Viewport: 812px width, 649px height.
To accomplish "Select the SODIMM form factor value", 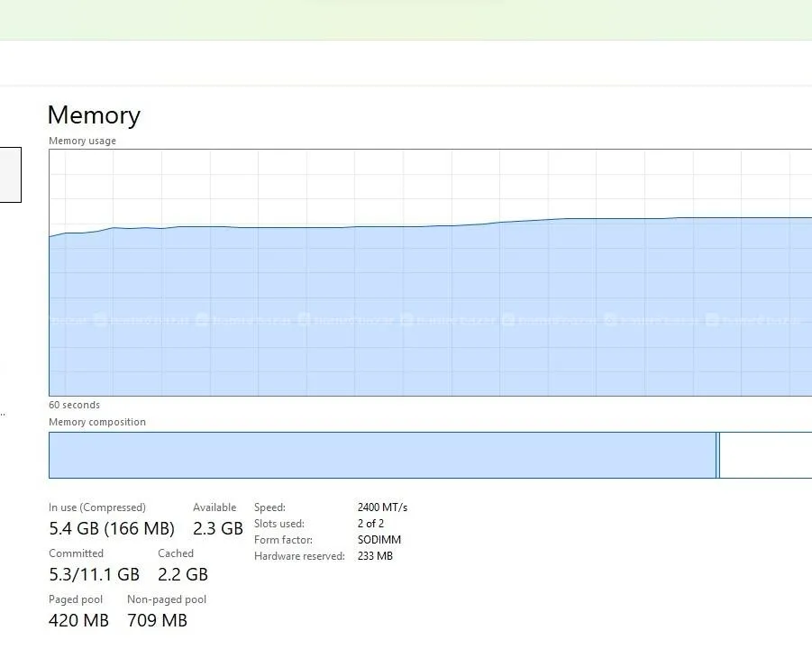I will point(379,540).
